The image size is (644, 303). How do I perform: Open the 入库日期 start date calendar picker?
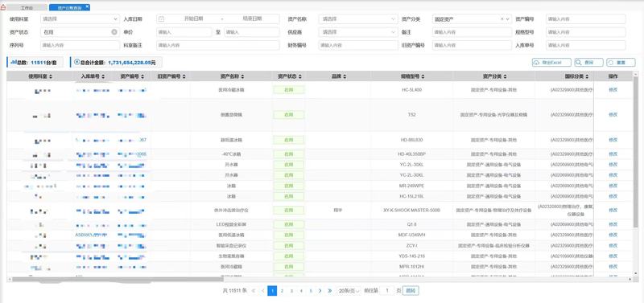coord(162,18)
